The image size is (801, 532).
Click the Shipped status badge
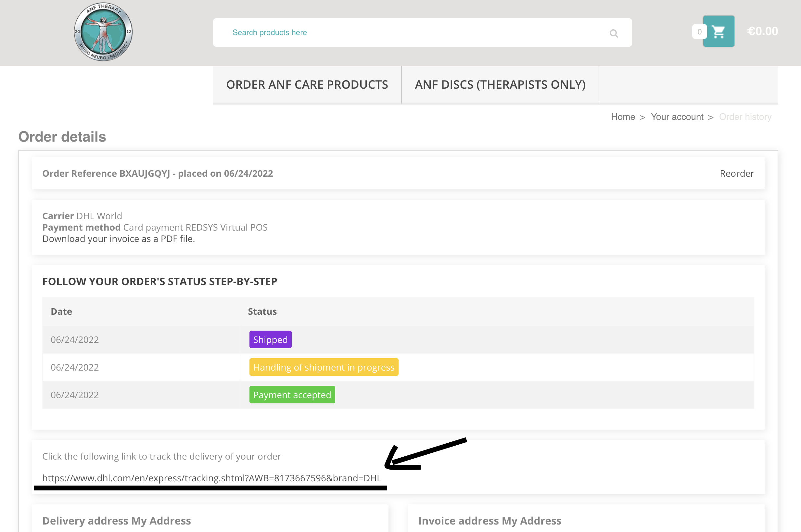tap(270, 339)
